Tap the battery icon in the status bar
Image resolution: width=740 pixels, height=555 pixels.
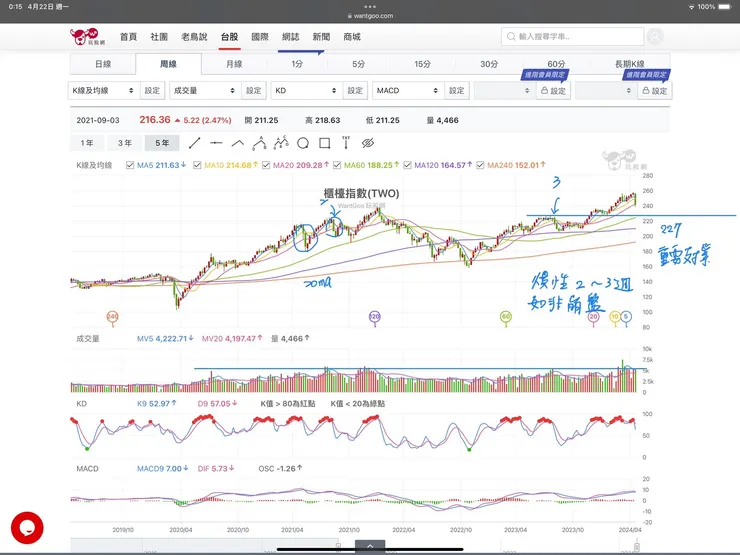725,7
